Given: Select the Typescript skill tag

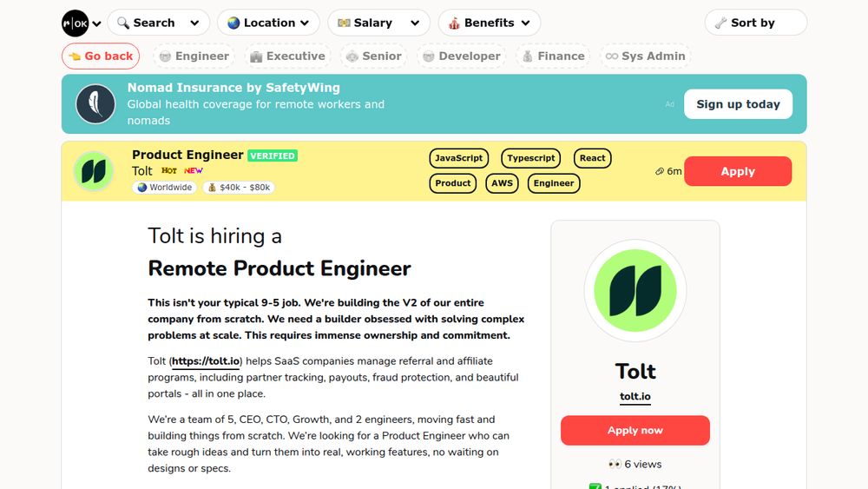Looking at the screenshot, I should tap(531, 158).
